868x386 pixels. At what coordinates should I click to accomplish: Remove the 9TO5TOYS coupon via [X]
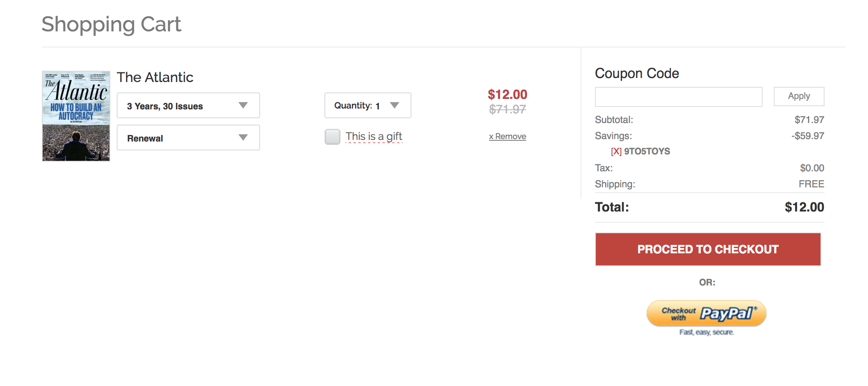coord(616,152)
